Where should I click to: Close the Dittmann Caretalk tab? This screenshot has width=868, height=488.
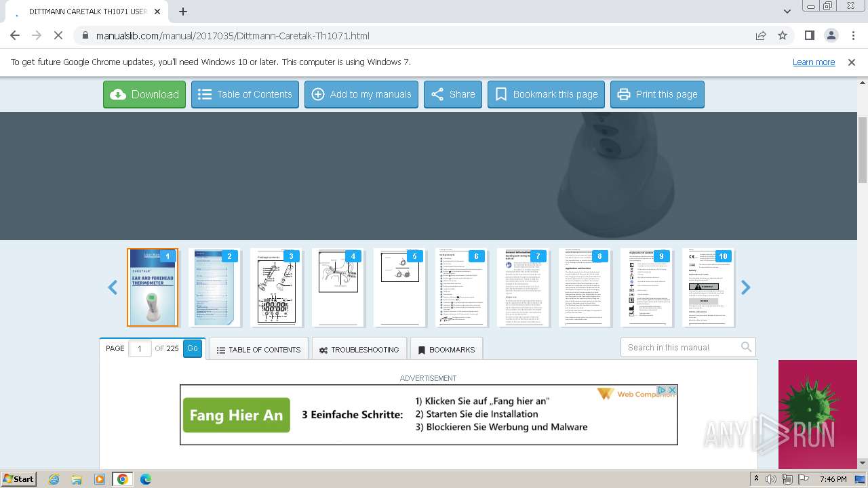pos(157,12)
